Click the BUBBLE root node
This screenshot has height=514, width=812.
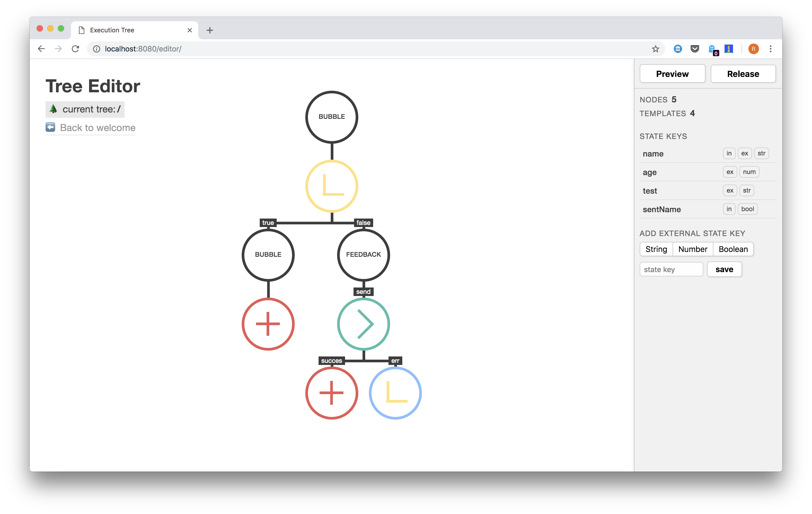click(331, 117)
